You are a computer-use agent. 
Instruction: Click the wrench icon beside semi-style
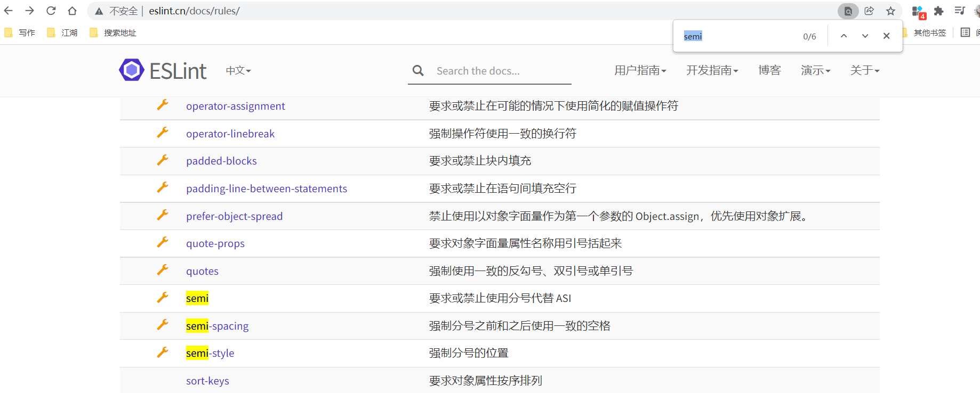coord(163,352)
